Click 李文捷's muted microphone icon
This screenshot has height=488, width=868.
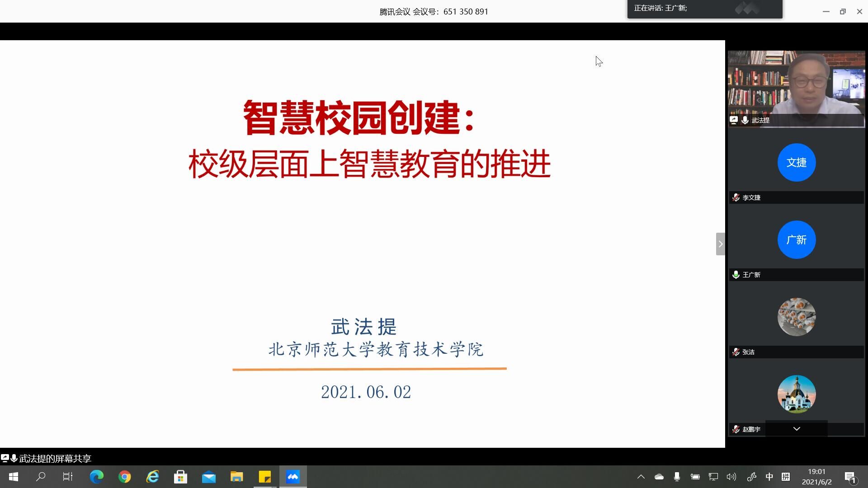click(x=736, y=197)
